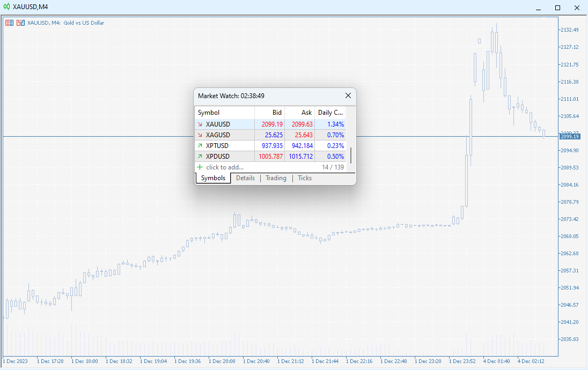
Task: Sort by the Bid column header
Action: coord(270,113)
